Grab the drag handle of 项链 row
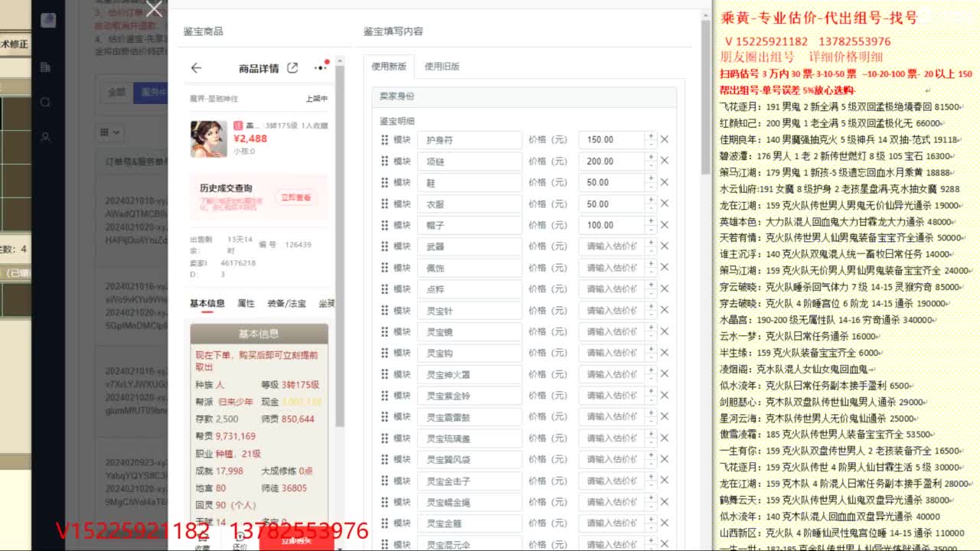Image resolution: width=980 pixels, height=551 pixels. click(384, 161)
